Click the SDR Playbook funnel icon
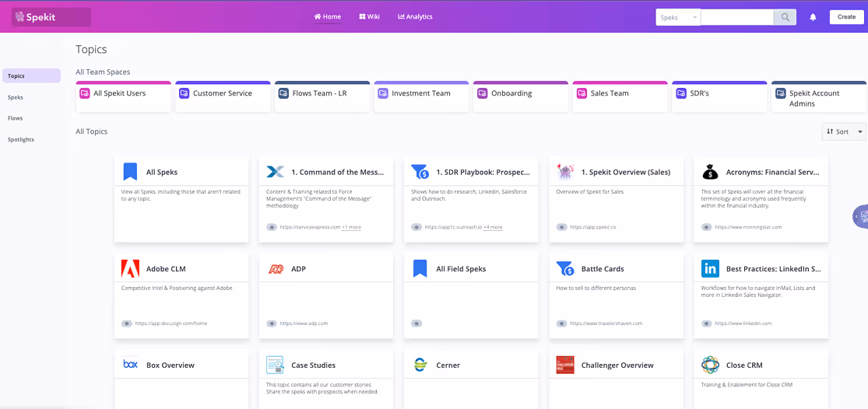The width and height of the screenshot is (868, 409). pos(420,172)
